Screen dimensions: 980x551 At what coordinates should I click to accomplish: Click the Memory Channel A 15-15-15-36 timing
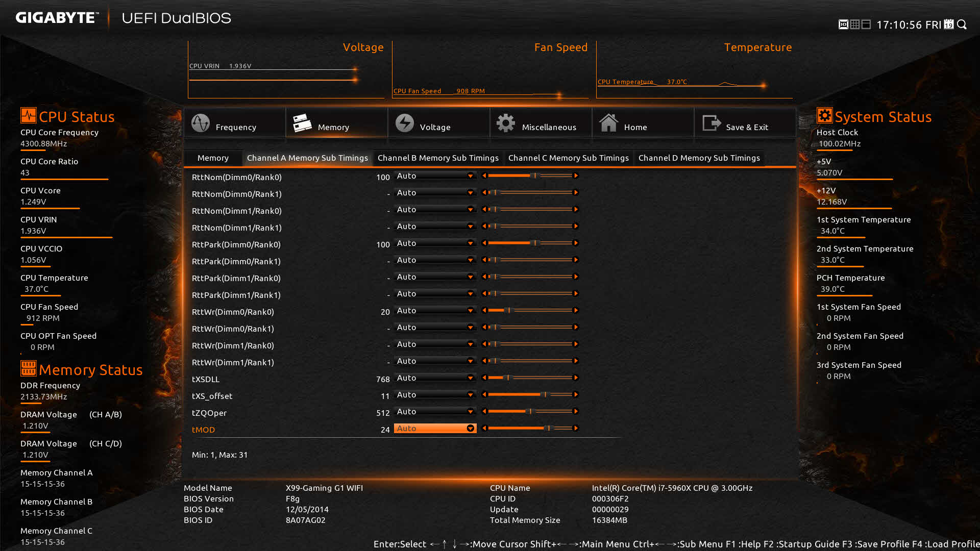42,484
